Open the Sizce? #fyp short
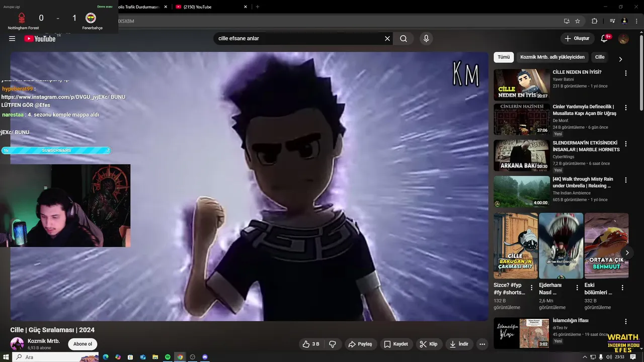This screenshot has height=362, width=644. 515,245
